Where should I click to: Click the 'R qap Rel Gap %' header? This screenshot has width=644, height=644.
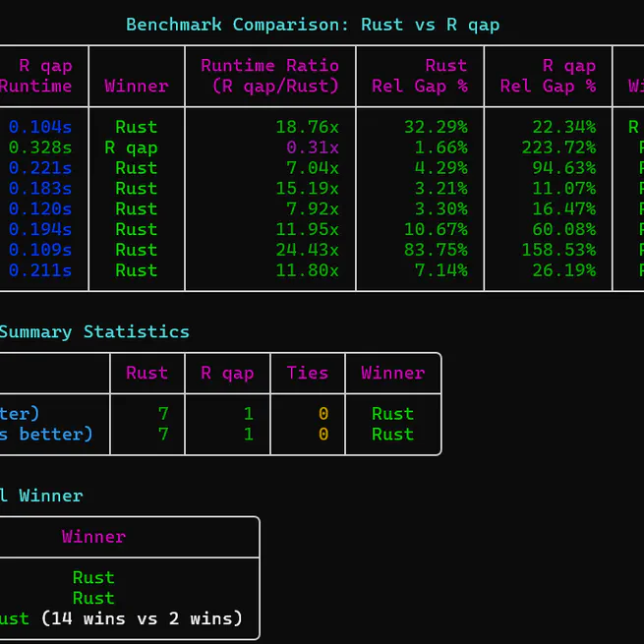[x=548, y=76]
